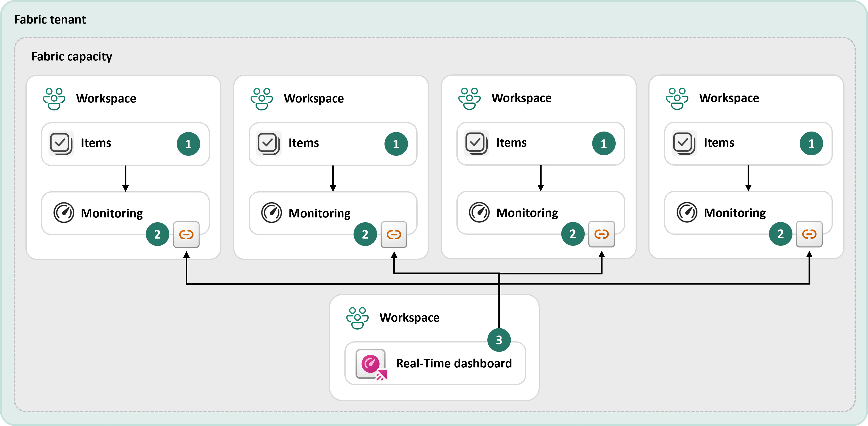Click the 'Monitoring' label in the fourth workspace
Screen dimensions: 868x426
[735, 213]
